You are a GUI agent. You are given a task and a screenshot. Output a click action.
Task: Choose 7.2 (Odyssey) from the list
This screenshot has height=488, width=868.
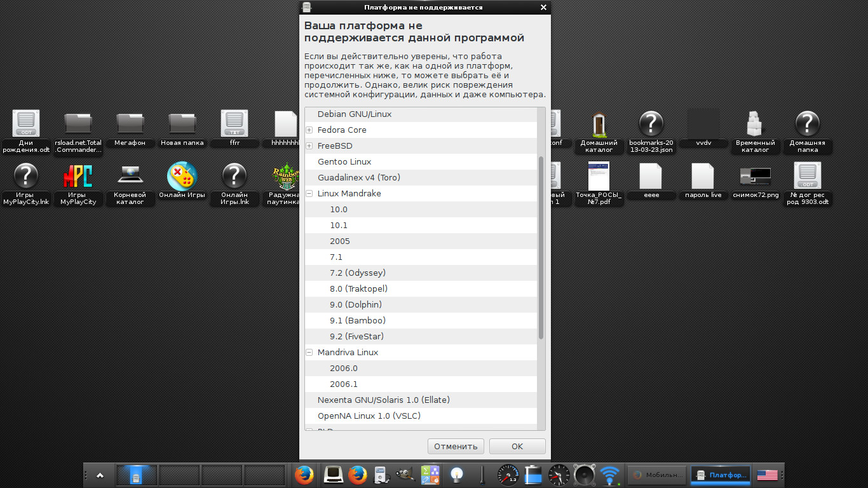421,273
